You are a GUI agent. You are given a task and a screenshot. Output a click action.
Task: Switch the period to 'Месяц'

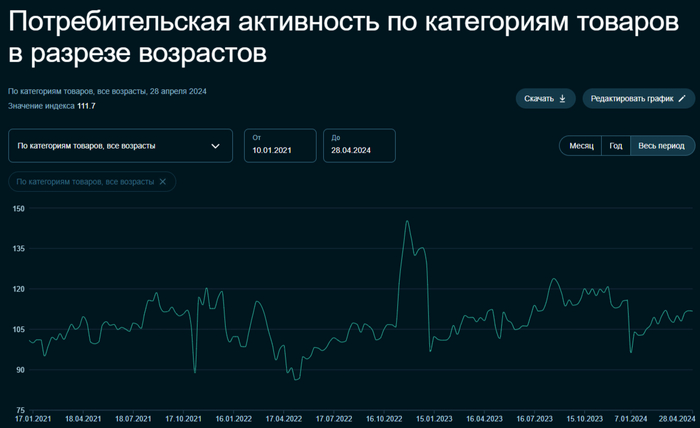(x=581, y=146)
